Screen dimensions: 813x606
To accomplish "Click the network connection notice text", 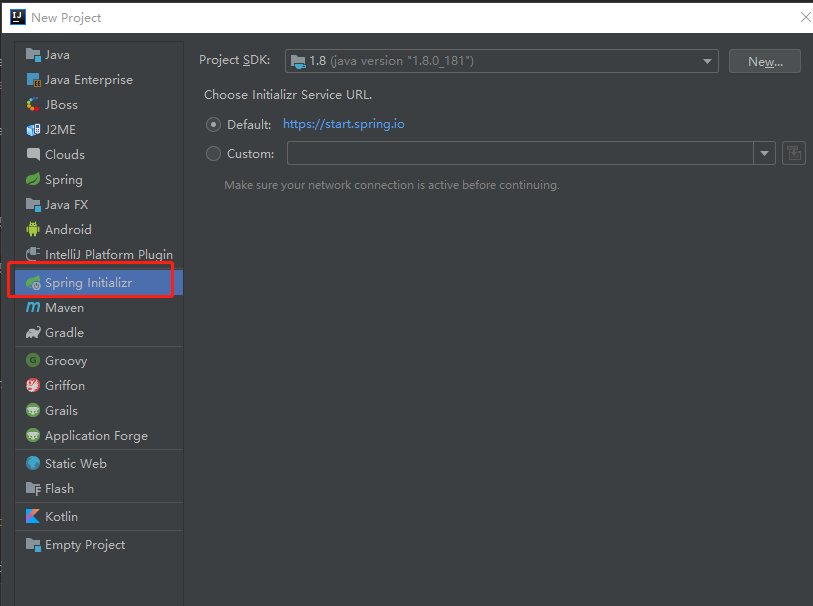I will [x=391, y=185].
